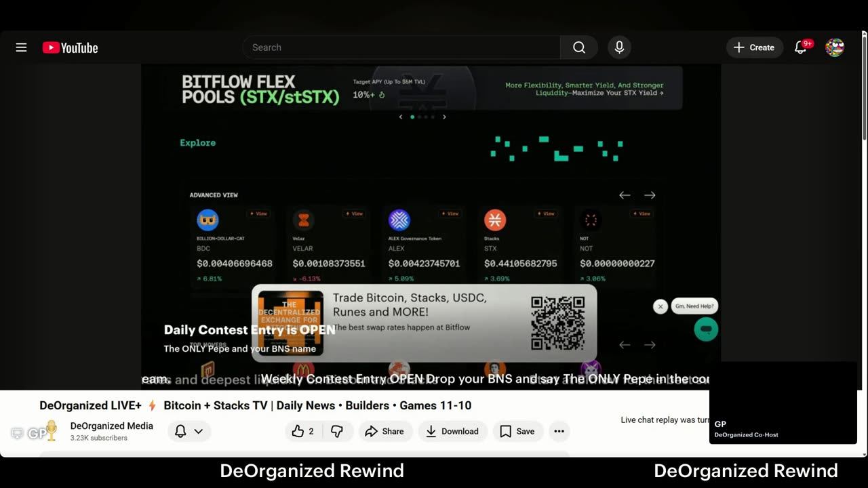
Task: Download the video
Action: tap(452, 431)
